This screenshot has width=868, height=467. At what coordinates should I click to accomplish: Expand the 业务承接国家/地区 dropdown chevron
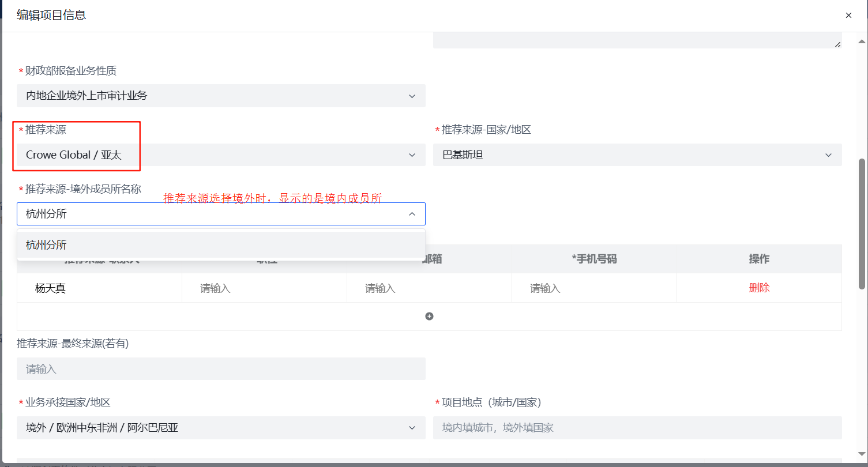[412, 428]
